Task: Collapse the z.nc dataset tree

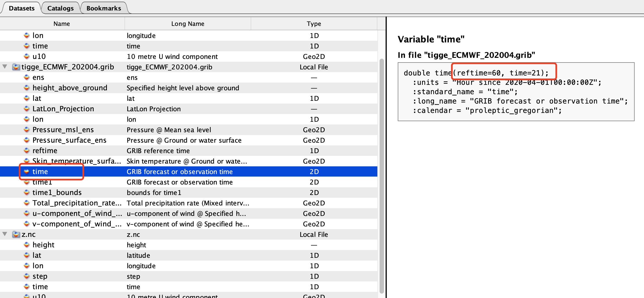Action: coord(5,234)
